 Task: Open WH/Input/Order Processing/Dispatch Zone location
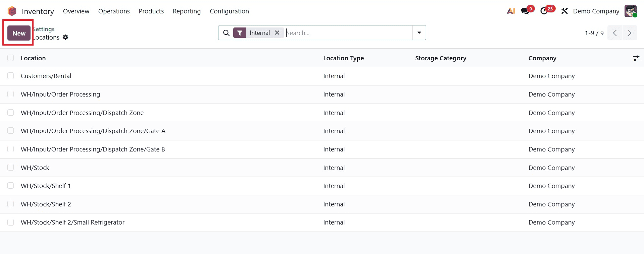click(x=82, y=113)
